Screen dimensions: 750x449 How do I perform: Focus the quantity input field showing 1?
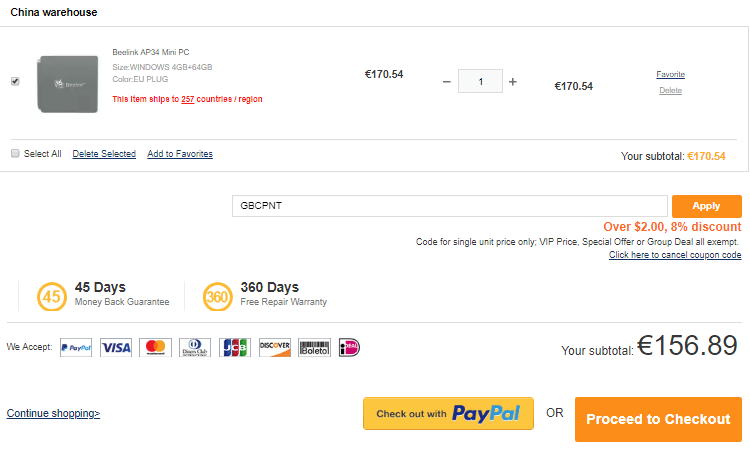click(480, 81)
